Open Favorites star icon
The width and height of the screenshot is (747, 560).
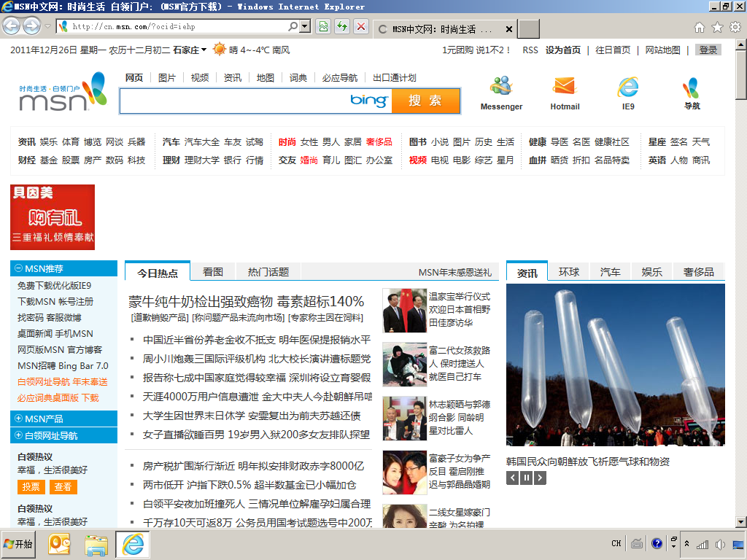pyautogui.click(x=718, y=28)
